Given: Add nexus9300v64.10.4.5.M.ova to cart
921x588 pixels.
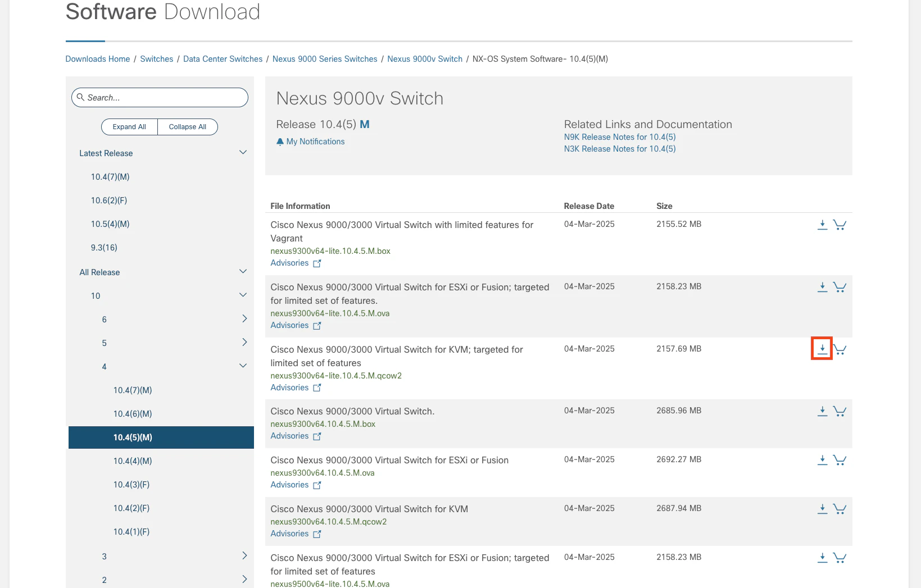Looking at the screenshot, I should point(840,460).
